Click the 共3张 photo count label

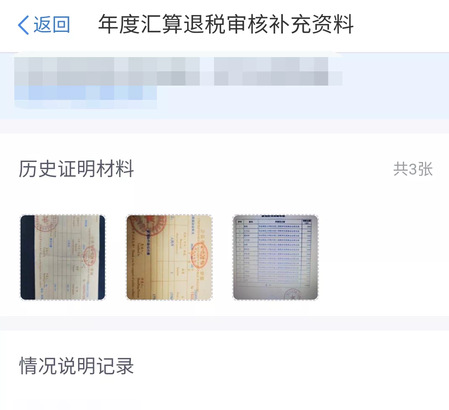pos(413,169)
